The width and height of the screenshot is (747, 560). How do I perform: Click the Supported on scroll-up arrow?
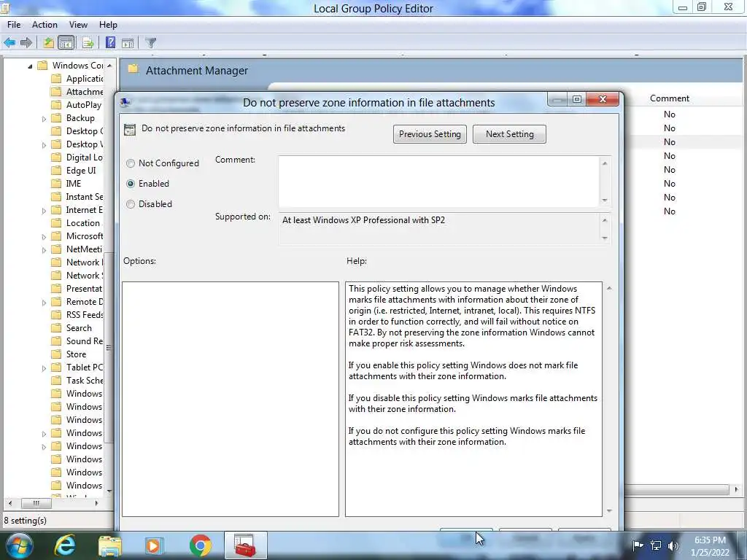[x=605, y=220]
